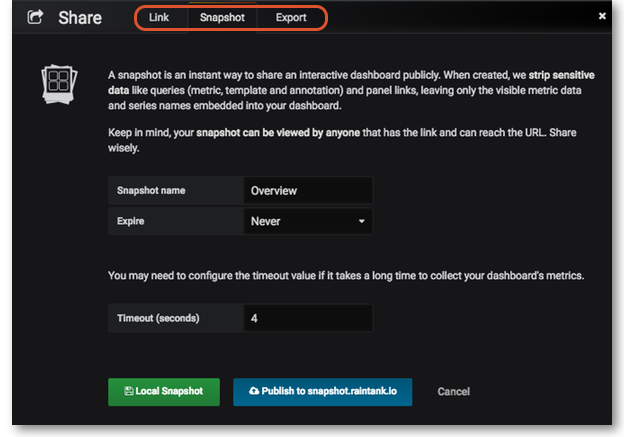
Task: Click the Expire label
Action: coord(131,220)
